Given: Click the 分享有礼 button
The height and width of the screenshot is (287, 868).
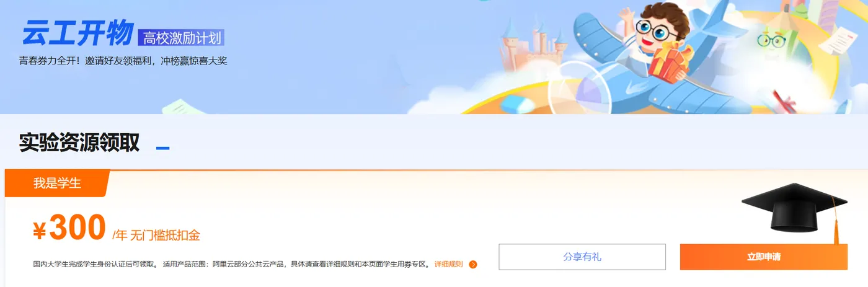Looking at the screenshot, I should pyautogui.click(x=582, y=257).
